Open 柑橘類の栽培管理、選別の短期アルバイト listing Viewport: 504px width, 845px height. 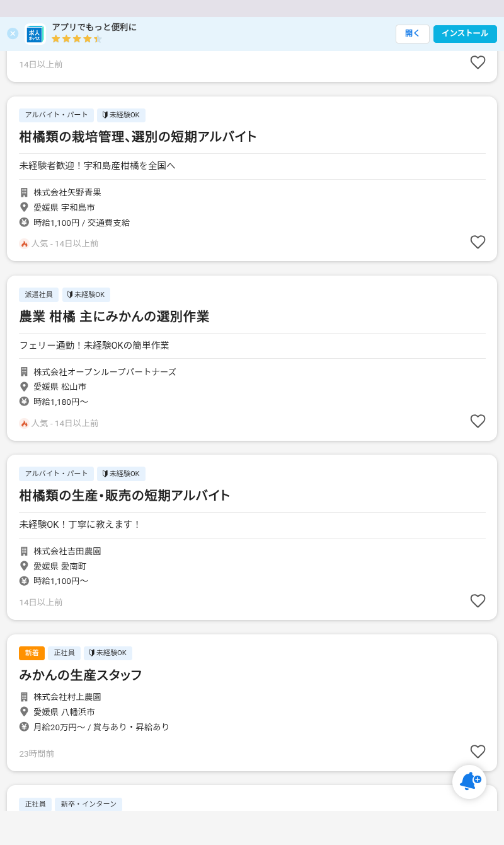[x=138, y=137]
